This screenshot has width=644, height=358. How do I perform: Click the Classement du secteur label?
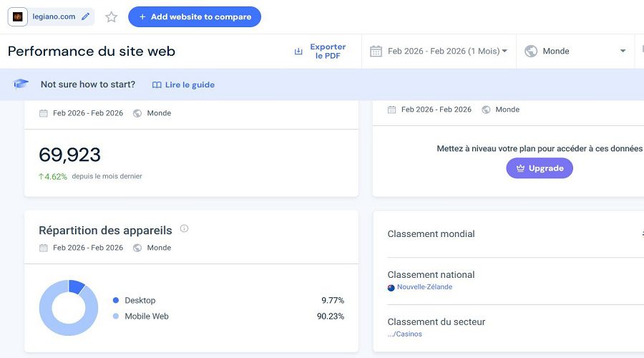(x=436, y=321)
